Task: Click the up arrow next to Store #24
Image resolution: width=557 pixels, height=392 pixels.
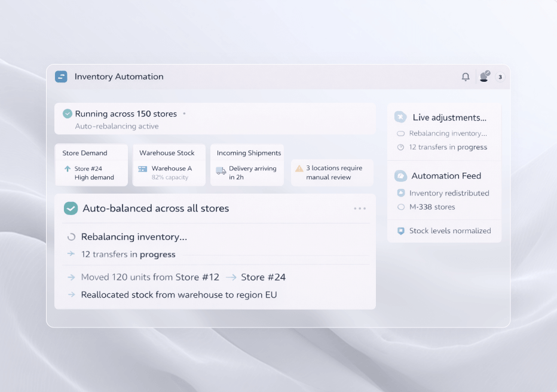Action: (x=68, y=169)
